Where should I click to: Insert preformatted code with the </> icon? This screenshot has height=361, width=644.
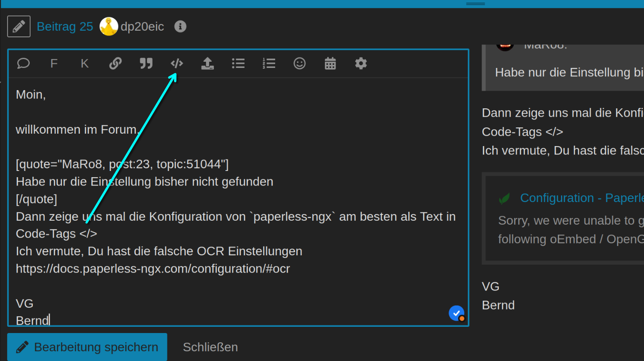pos(177,63)
